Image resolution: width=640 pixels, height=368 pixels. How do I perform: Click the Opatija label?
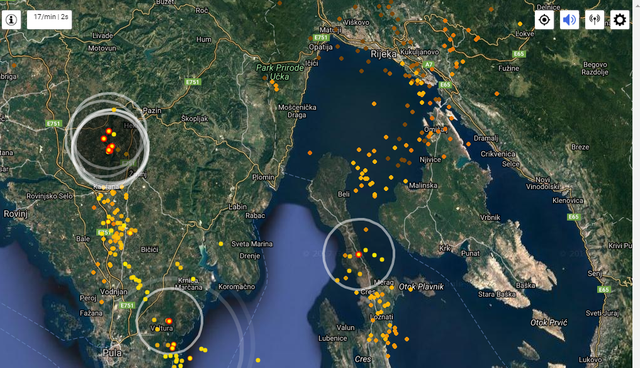(x=320, y=47)
